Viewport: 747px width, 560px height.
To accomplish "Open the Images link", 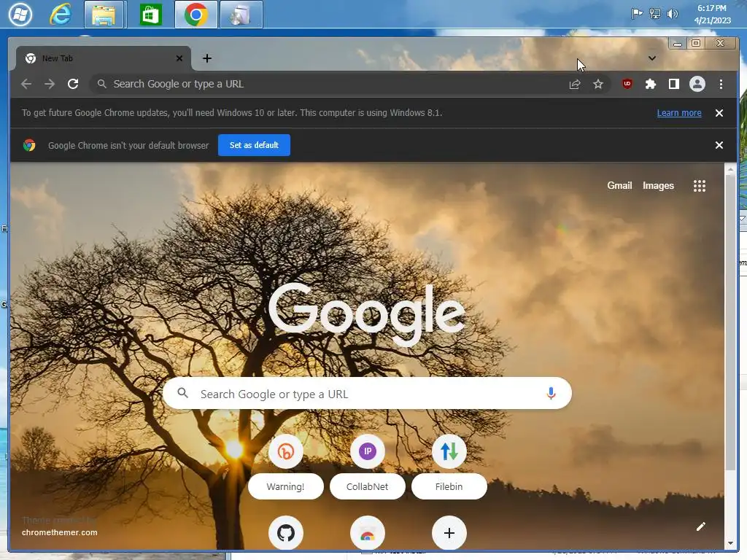I will 659,186.
